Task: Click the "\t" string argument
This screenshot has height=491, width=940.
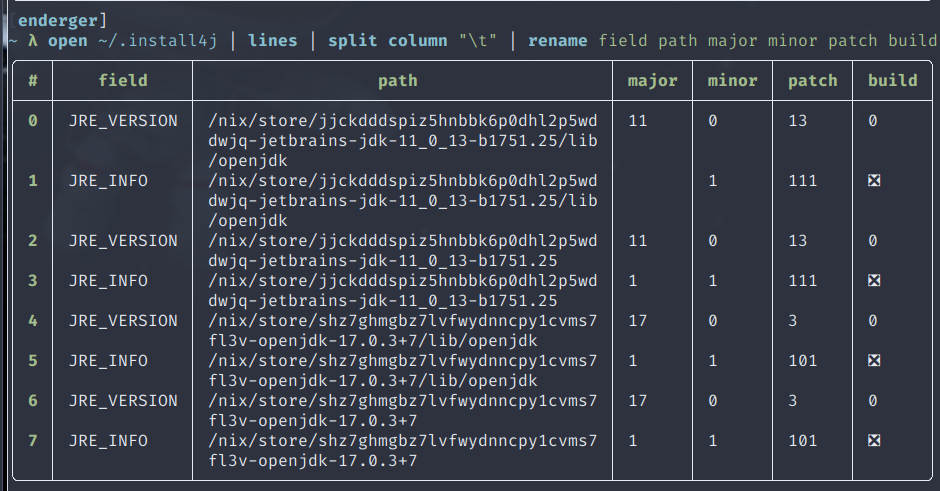Action: pyautogui.click(x=478, y=41)
